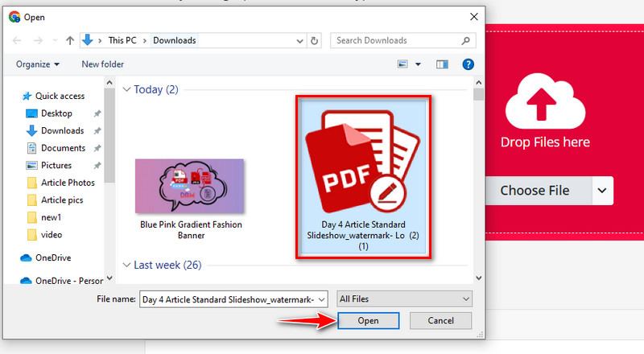Open the Help icon

[468, 64]
